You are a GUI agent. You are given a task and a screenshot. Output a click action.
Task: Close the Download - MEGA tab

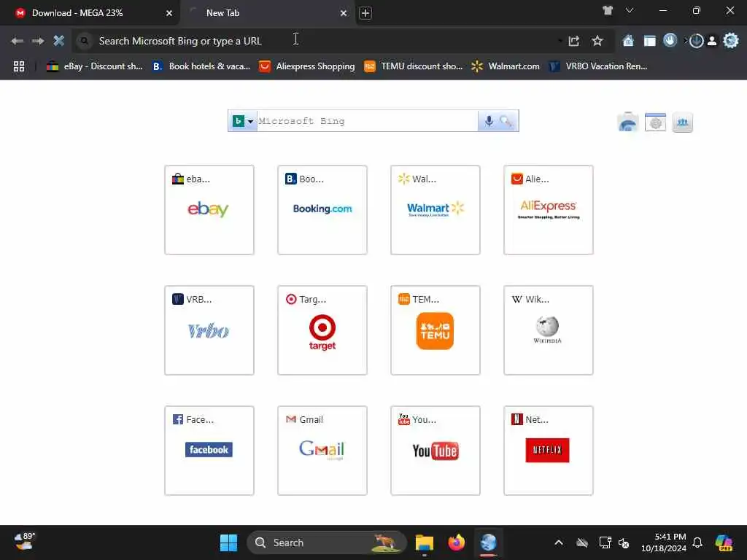[x=169, y=13]
